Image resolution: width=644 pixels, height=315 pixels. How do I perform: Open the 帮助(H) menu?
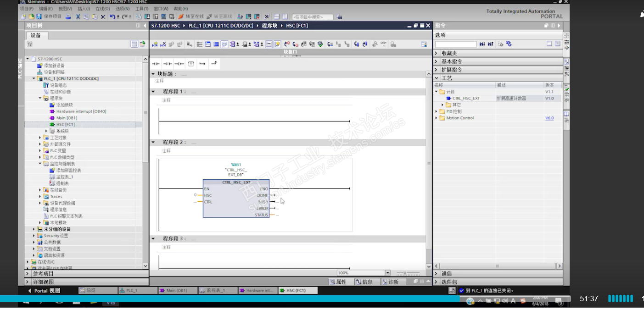(181, 9)
